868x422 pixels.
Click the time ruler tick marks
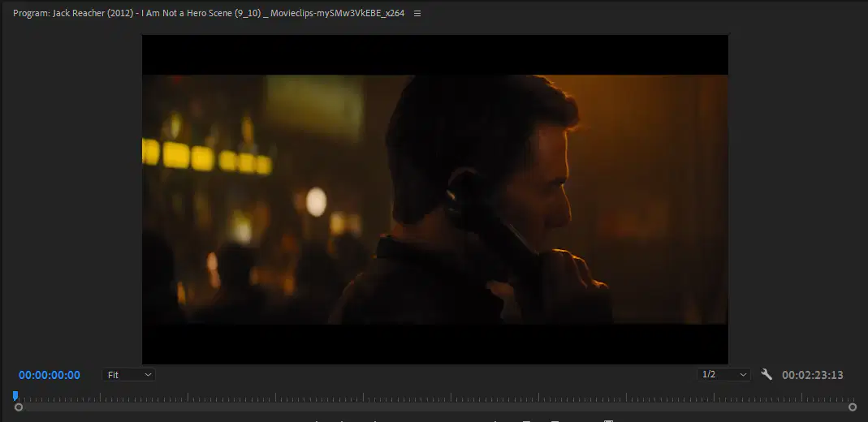[435, 397]
